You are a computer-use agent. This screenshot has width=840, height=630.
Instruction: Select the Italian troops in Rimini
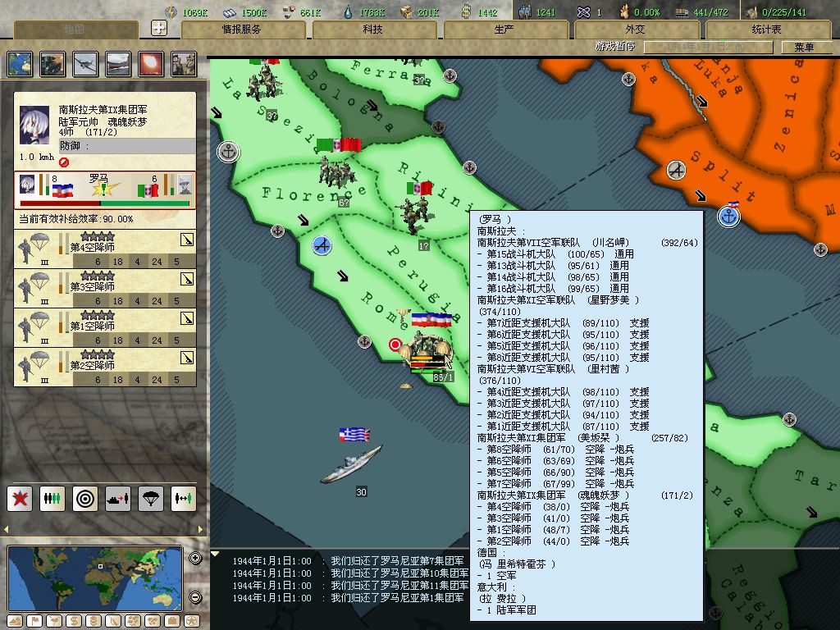[x=414, y=214]
